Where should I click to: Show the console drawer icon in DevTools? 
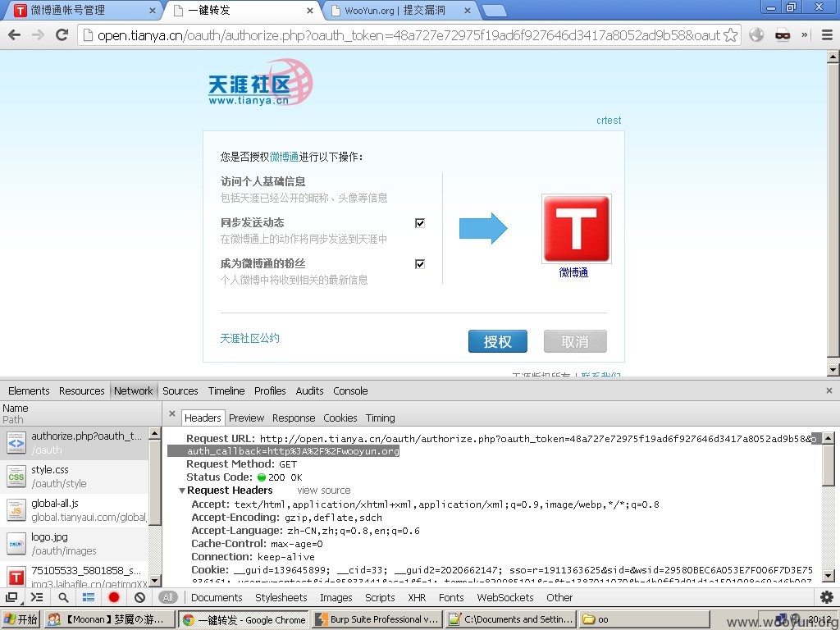coord(37,597)
